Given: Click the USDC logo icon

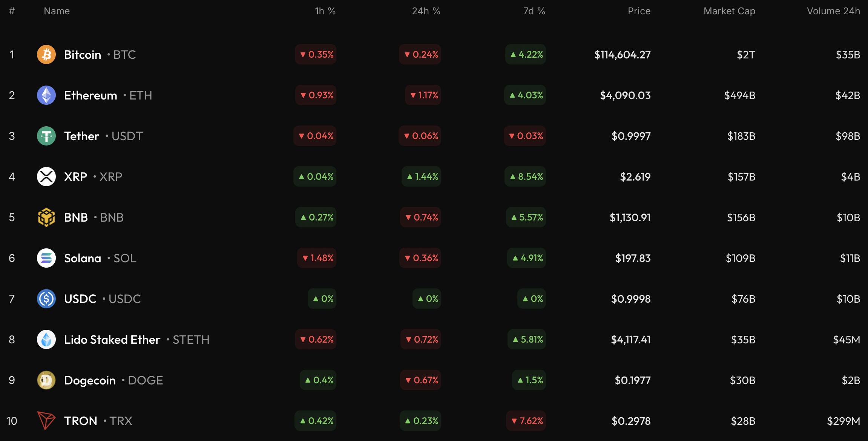Looking at the screenshot, I should pos(46,299).
